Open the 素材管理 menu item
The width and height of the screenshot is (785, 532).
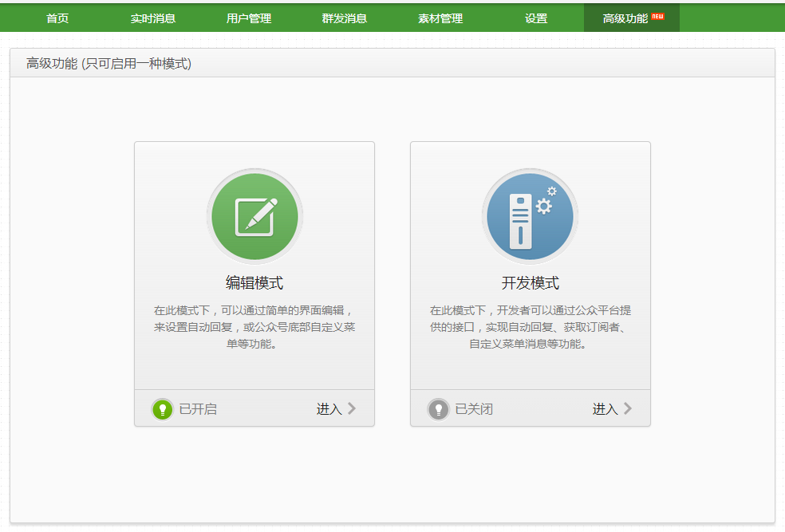[x=440, y=16]
